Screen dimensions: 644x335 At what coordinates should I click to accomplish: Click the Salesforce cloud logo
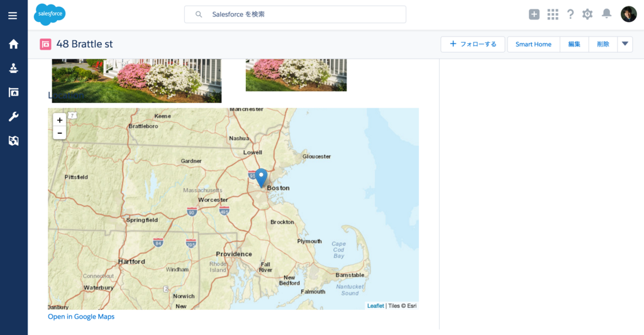[50, 14]
